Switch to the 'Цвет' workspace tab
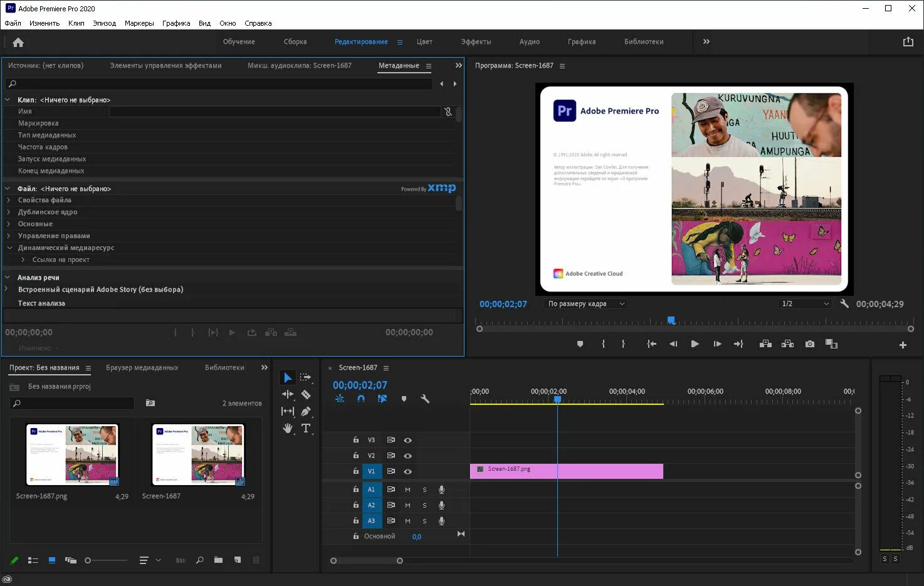The width and height of the screenshot is (924, 586). coord(424,42)
